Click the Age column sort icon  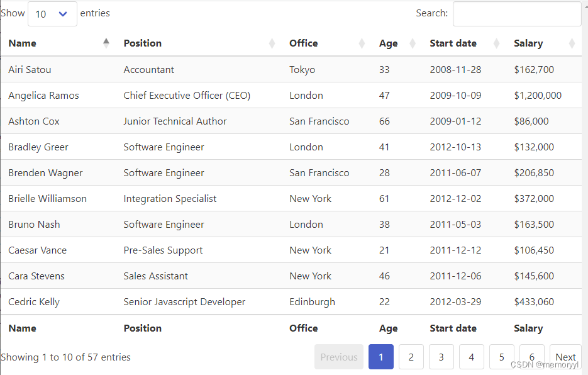(413, 43)
